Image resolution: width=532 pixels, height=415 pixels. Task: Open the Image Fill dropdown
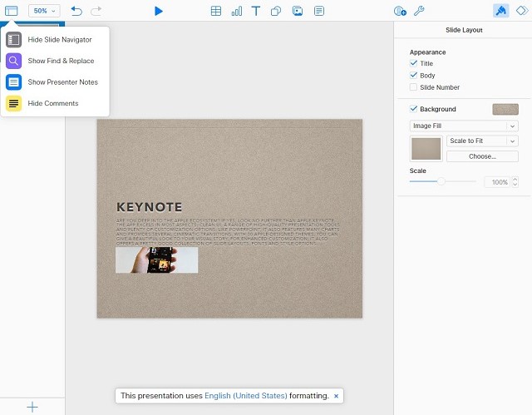click(464, 126)
